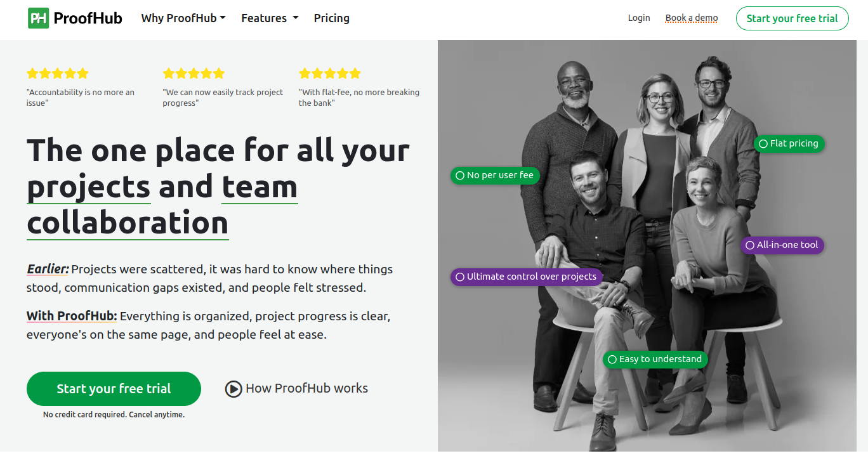868x463 pixels.
Task: Click stars above the track project progress quote
Action: [x=194, y=74]
